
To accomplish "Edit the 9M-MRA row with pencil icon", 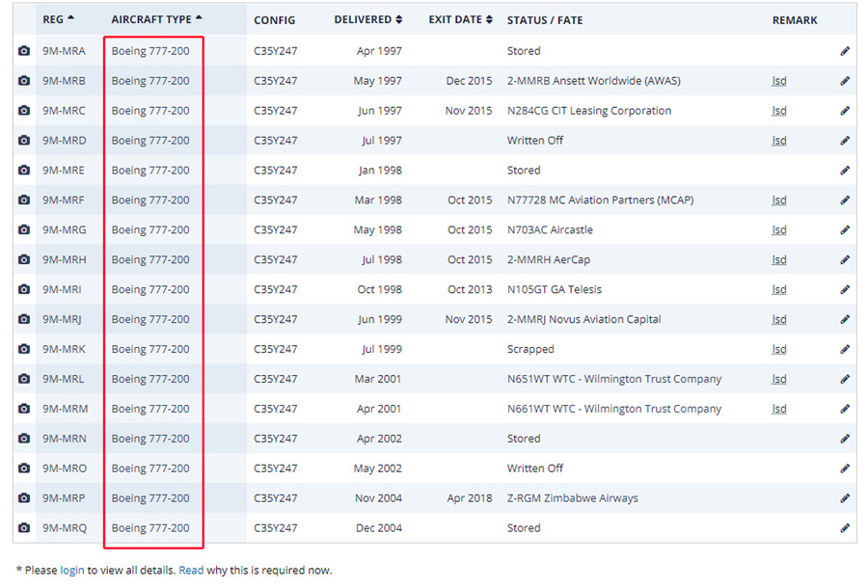I will point(845,51).
